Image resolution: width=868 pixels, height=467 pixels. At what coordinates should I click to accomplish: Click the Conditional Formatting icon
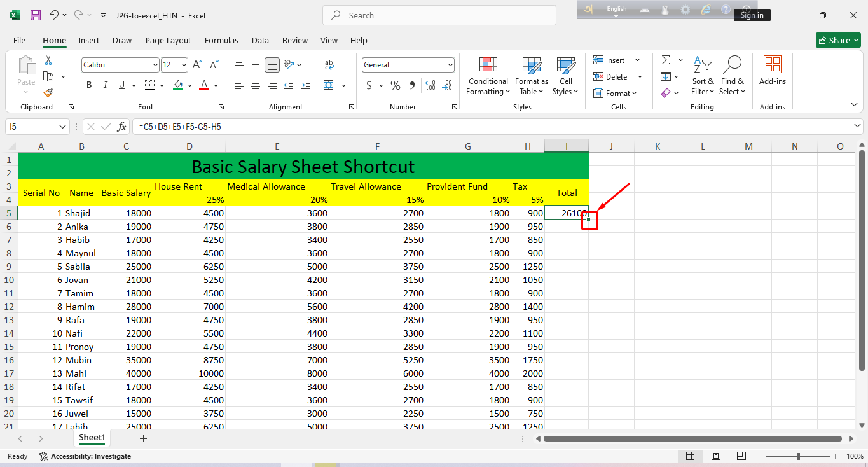point(488,66)
